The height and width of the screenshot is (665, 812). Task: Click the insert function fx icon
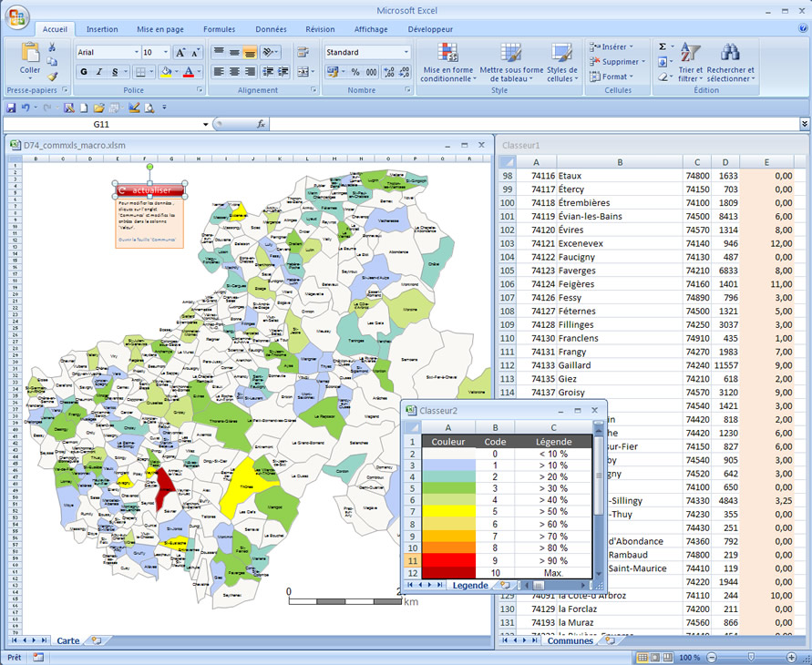pos(261,124)
